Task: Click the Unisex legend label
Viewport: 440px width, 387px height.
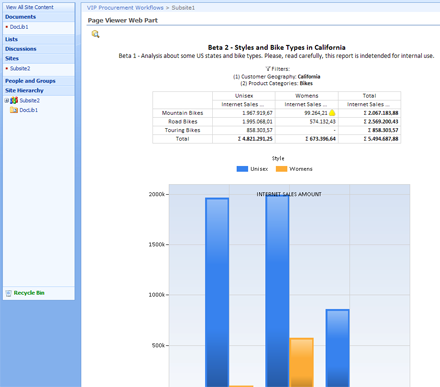Action: 259,169
